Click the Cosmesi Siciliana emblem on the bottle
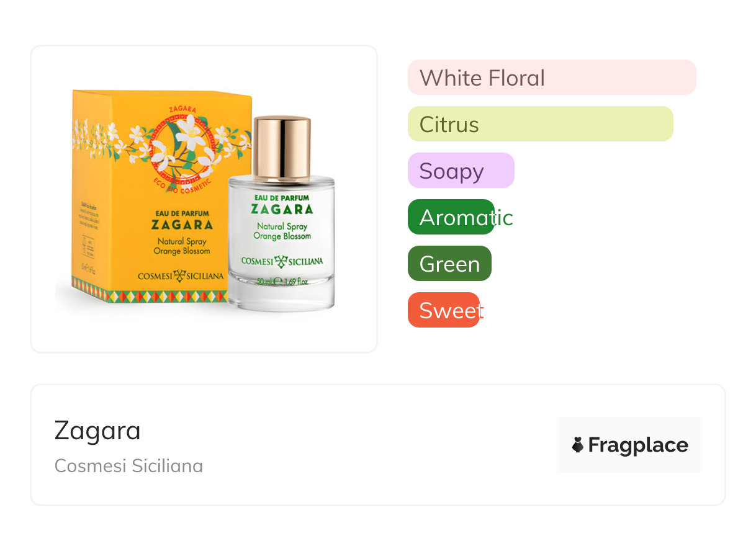The height and width of the screenshot is (536, 756). 282,261
